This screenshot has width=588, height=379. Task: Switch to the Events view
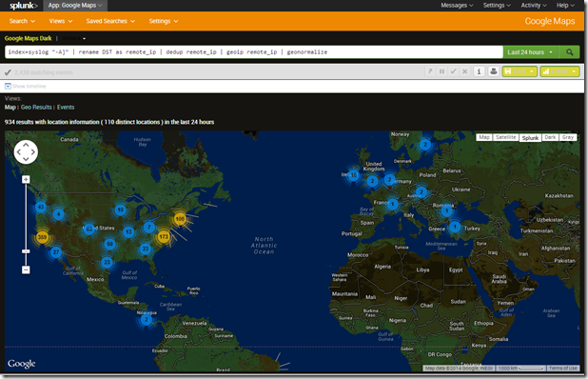click(66, 108)
